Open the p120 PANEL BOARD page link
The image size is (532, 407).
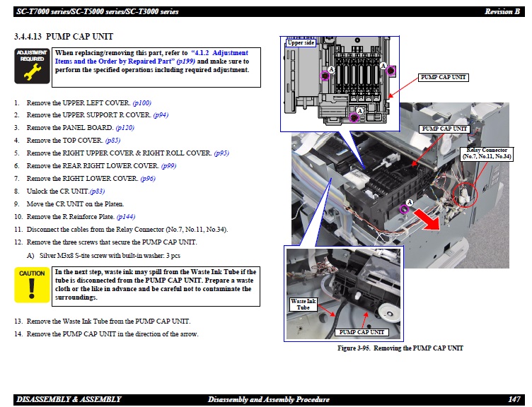(125, 128)
